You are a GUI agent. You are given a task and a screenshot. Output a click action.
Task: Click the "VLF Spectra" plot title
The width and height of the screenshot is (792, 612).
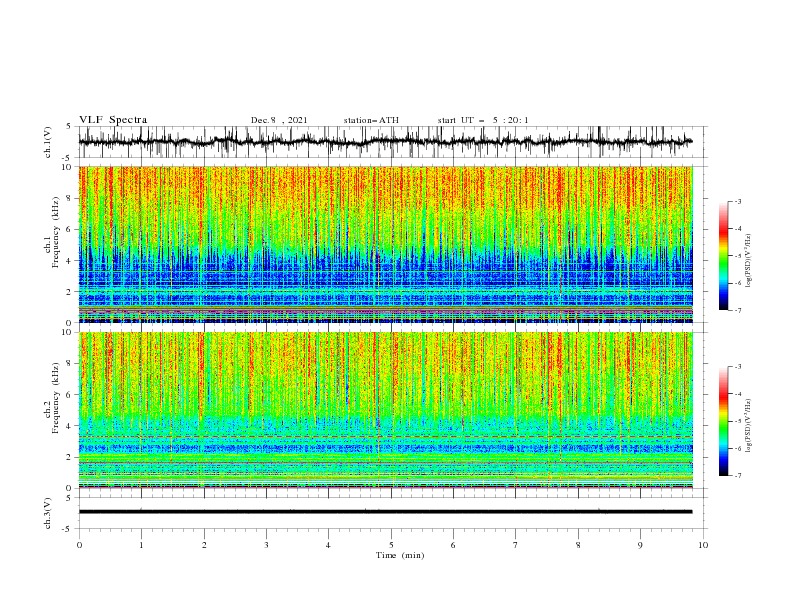click(113, 120)
